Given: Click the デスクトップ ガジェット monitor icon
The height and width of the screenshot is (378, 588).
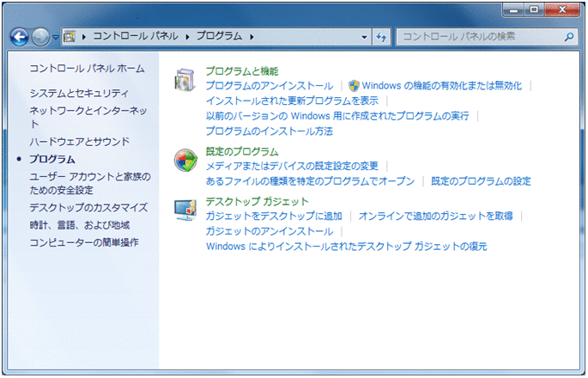Looking at the screenshot, I should 185,210.
